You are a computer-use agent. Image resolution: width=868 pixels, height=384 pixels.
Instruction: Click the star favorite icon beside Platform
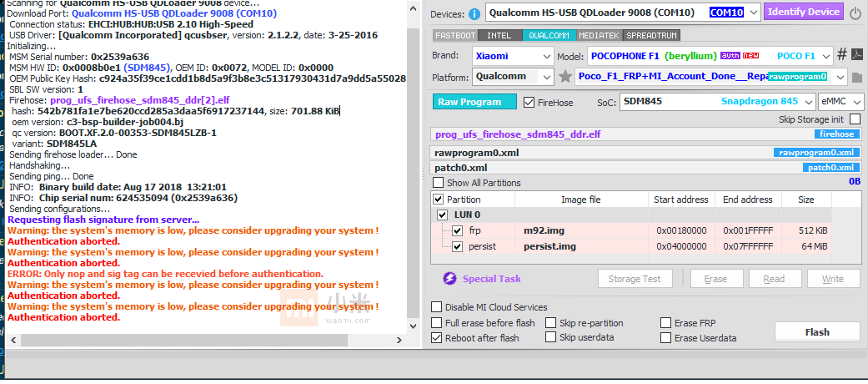[x=564, y=77]
